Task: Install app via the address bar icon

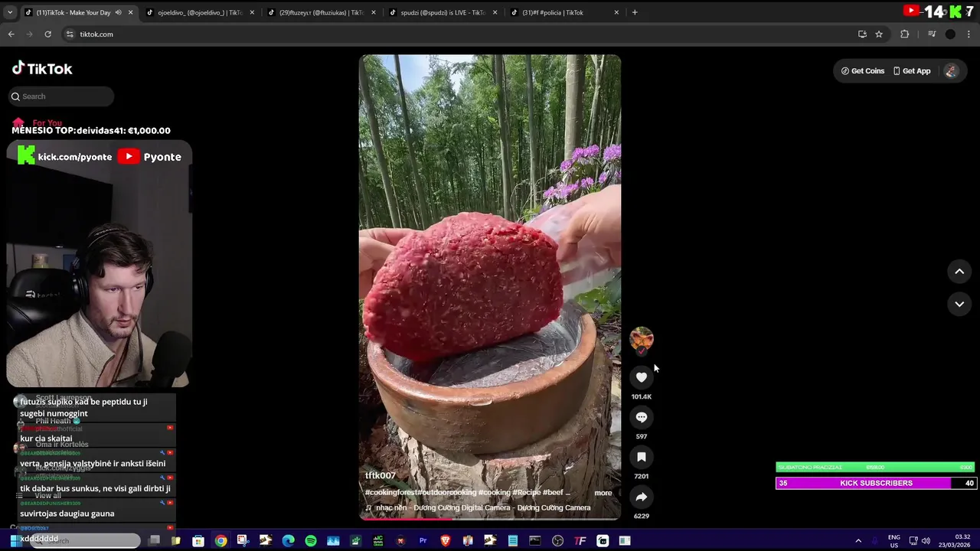Action: click(862, 34)
